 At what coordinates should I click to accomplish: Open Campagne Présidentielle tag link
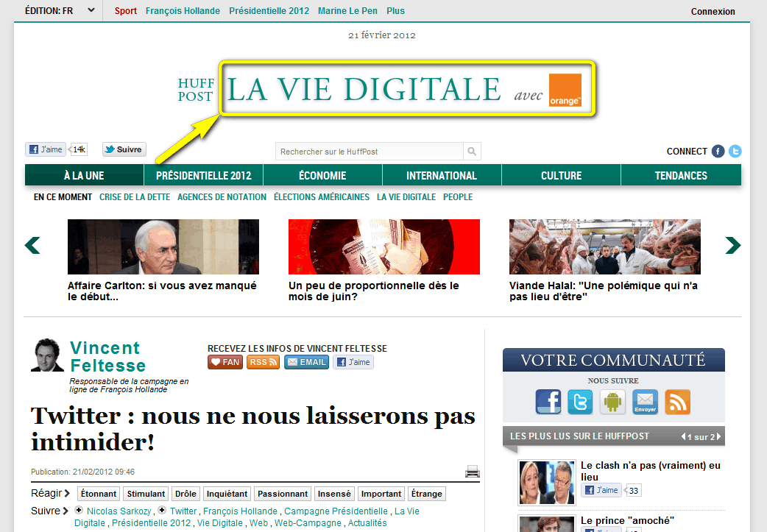point(336,511)
